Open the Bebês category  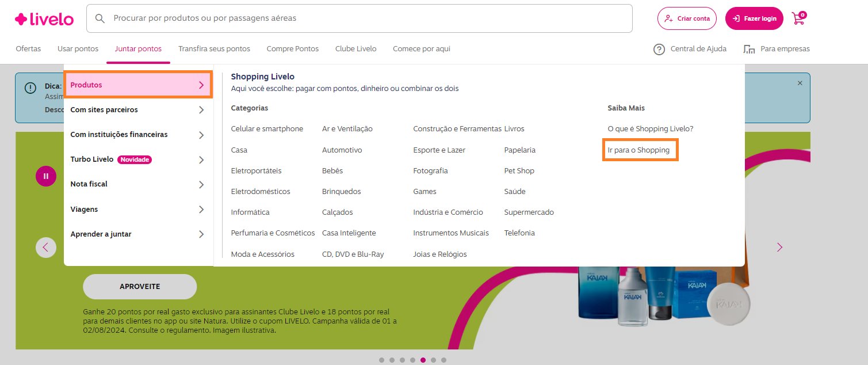click(332, 171)
